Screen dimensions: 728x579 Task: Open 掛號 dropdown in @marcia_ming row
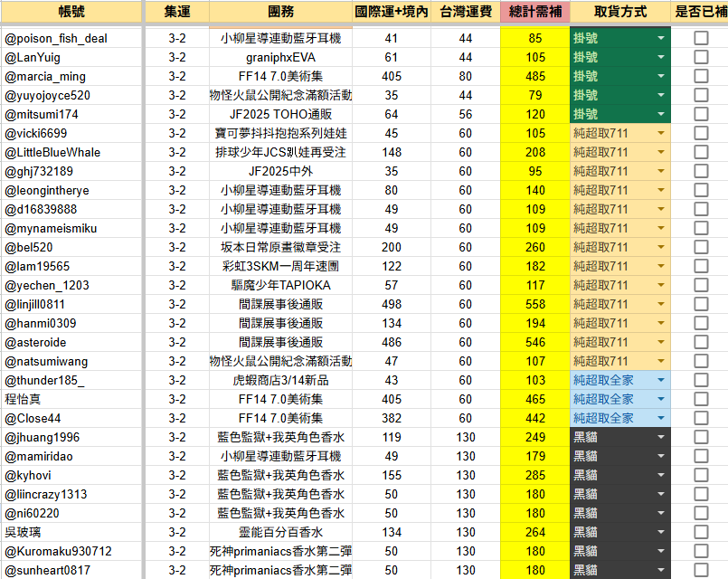661,76
